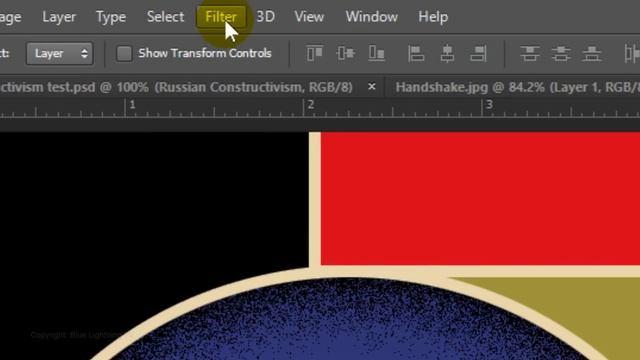Viewport: 640px width, 360px height.
Task: Open the Auto-Select Layer dropdown
Action: click(60, 53)
